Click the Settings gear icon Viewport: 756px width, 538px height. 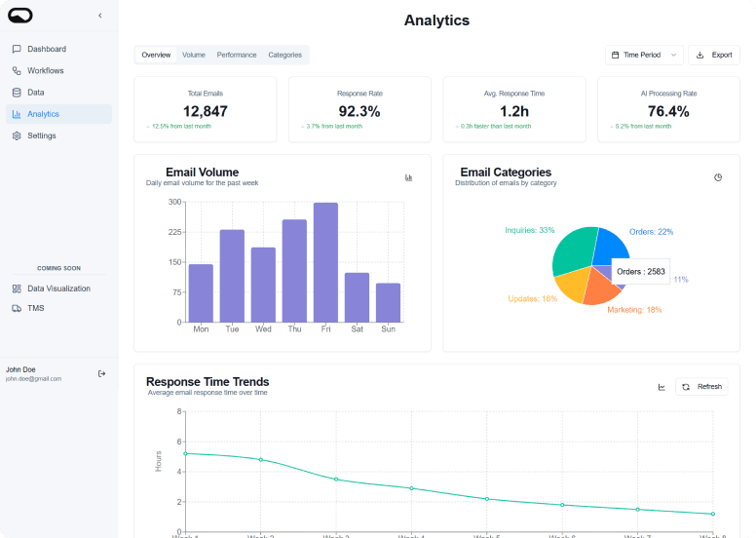tap(17, 135)
